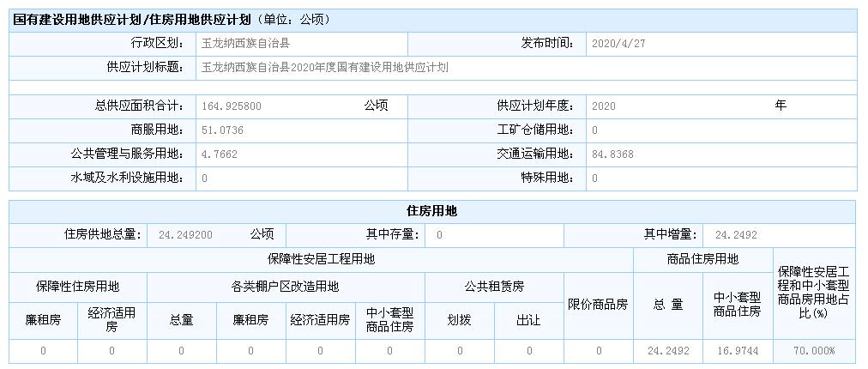Click 总 量 header under 商品住房用地

(667, 304)
